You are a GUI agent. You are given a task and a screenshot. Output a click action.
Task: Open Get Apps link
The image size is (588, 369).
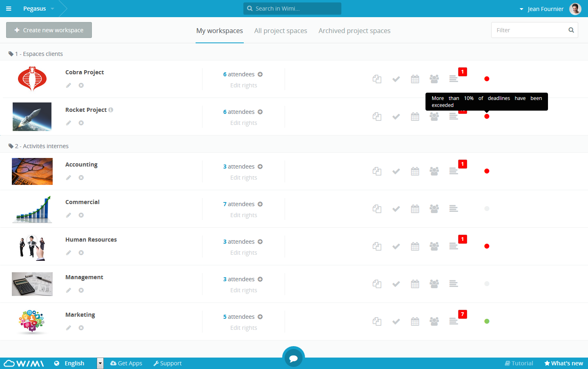(126, 363)
